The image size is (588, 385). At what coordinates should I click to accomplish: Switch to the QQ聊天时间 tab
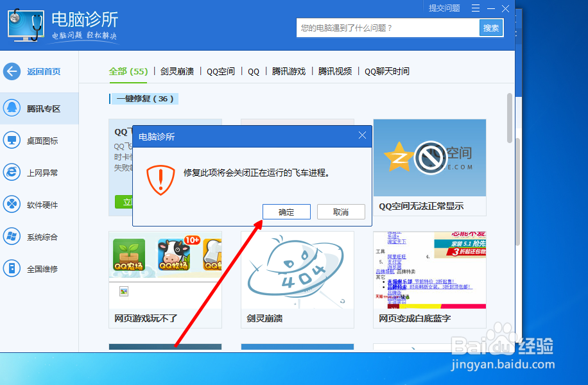[387, 71]
